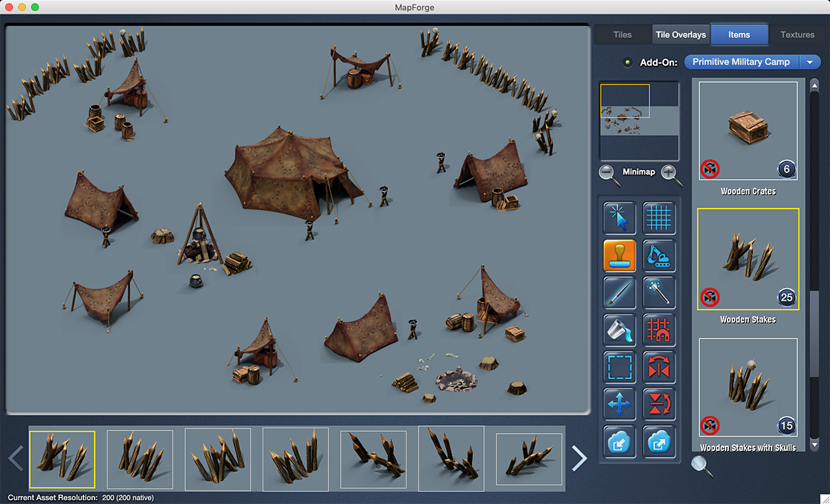830x504 pixels.
Task: Click the items list scroll down arrow
Action: (x=814, y=444)
